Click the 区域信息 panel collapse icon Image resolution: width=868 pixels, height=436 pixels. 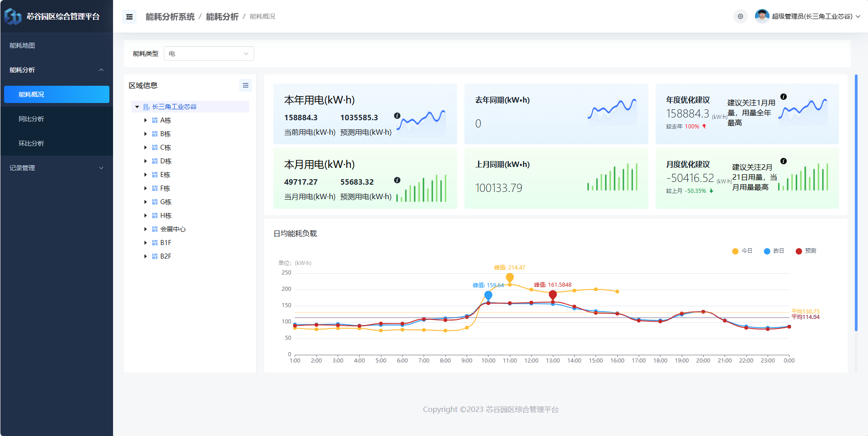pos(245,85)
